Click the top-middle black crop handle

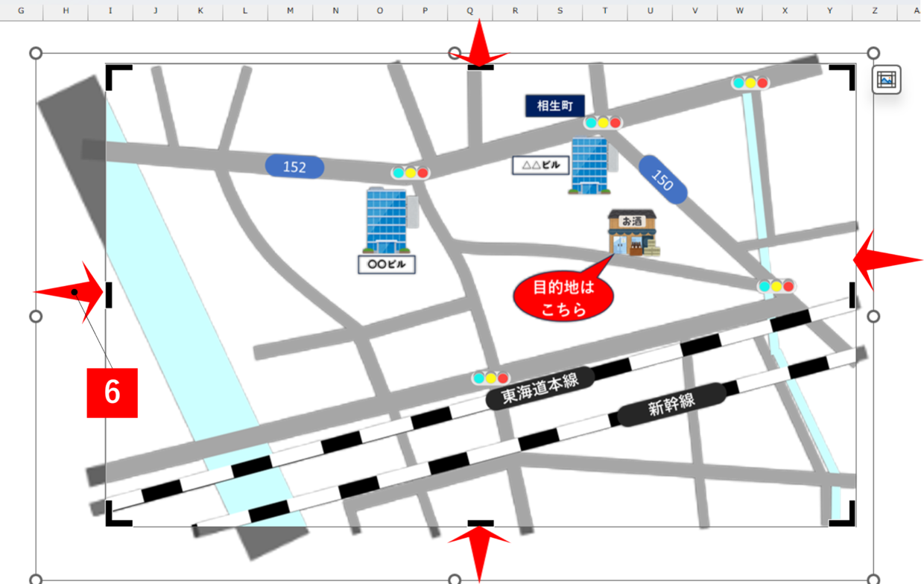point(481,68)
